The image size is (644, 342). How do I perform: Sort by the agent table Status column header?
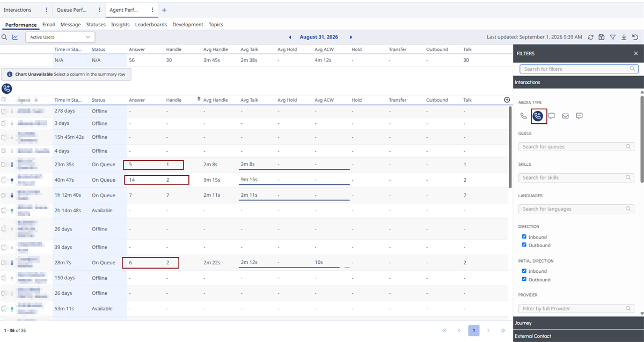click(x=99, y=100)
